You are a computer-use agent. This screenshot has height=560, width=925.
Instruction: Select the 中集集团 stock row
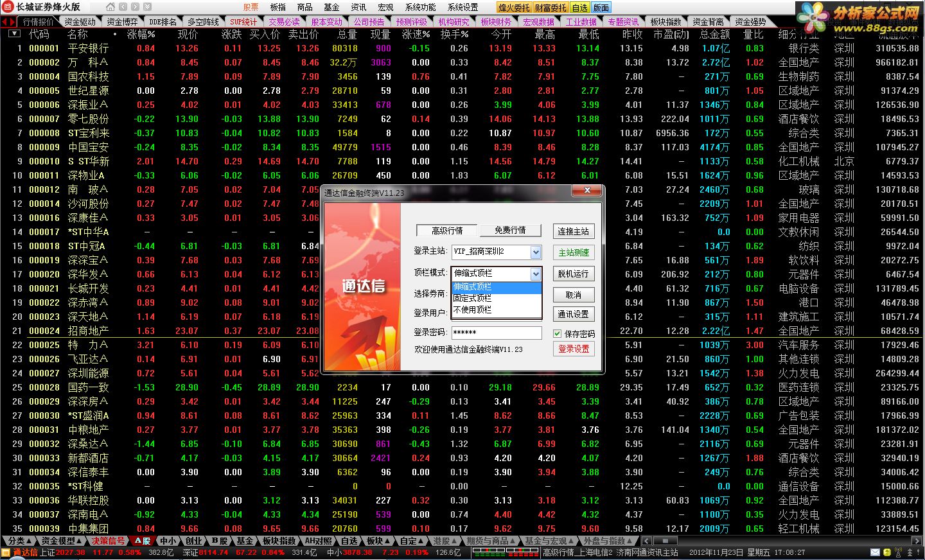click(463, 529)
